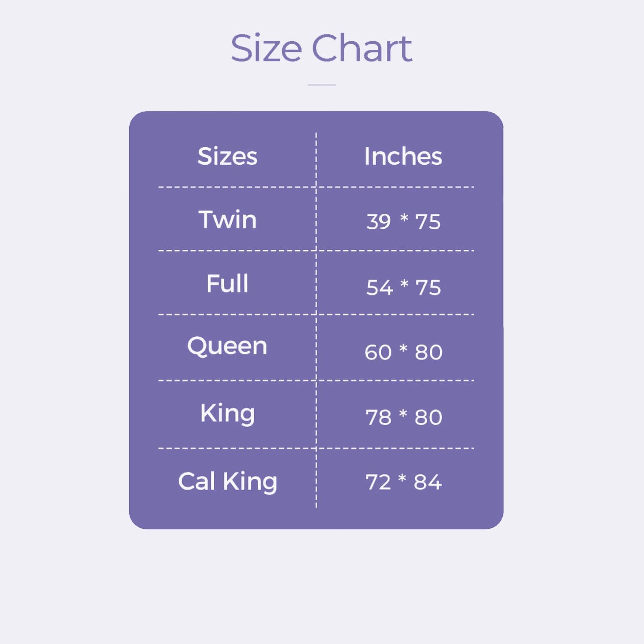Image resolution: width=644 pixels, height=644 pixels.
Task: Click the number 75 in Twin row
Action: click(428, 222)
